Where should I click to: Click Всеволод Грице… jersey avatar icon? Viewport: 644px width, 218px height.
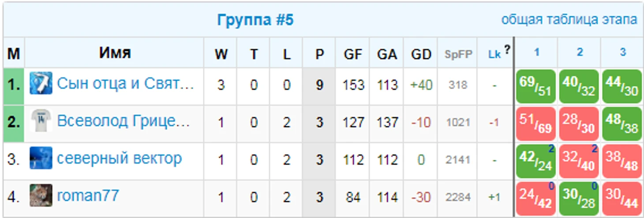click(x=41, y=121)
